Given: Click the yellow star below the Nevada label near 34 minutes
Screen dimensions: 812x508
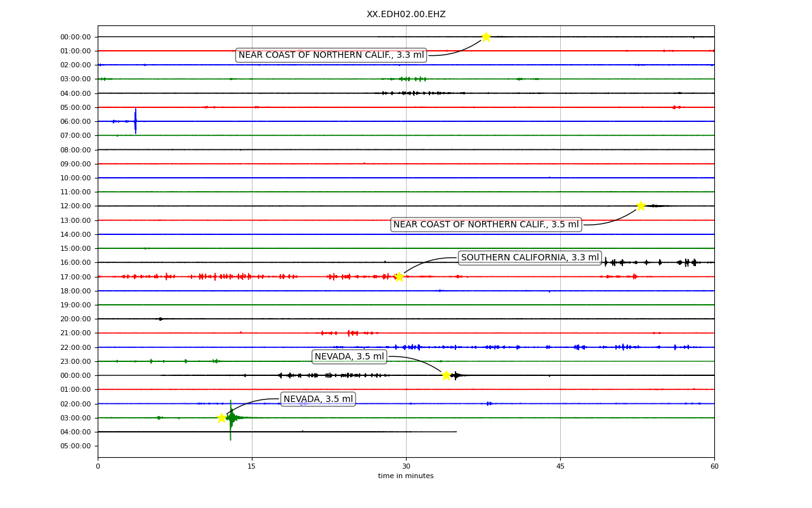Looking at the screenshot, I should point(446,375).
